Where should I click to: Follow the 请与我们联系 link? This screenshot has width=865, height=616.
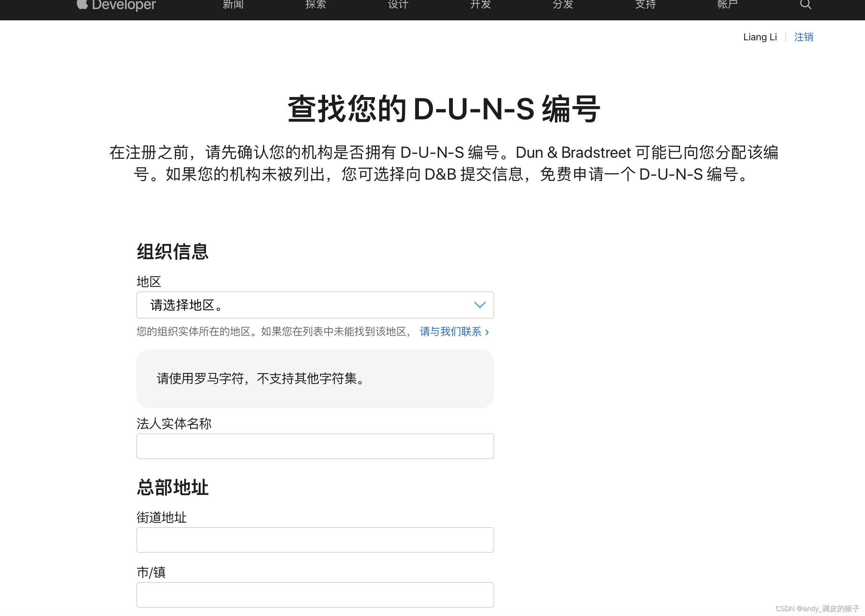(454, 331)
